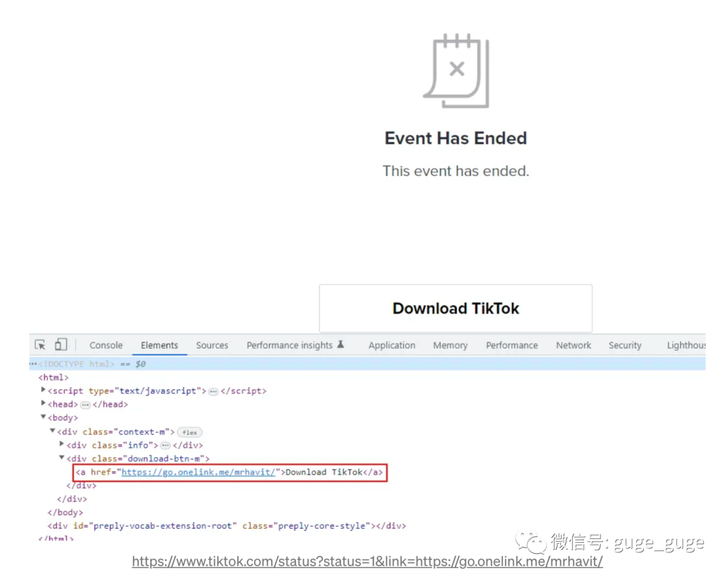
Task: Select the opening html tag row
Action: pyautogui.click(x=53, y=377)
